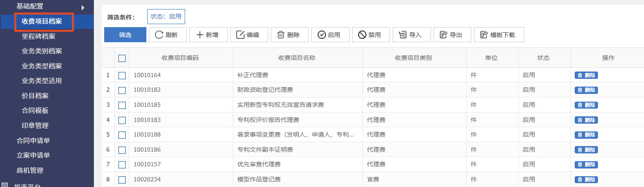
Task: Click the 刷新 refresh icon button
Action: [168, 35]
